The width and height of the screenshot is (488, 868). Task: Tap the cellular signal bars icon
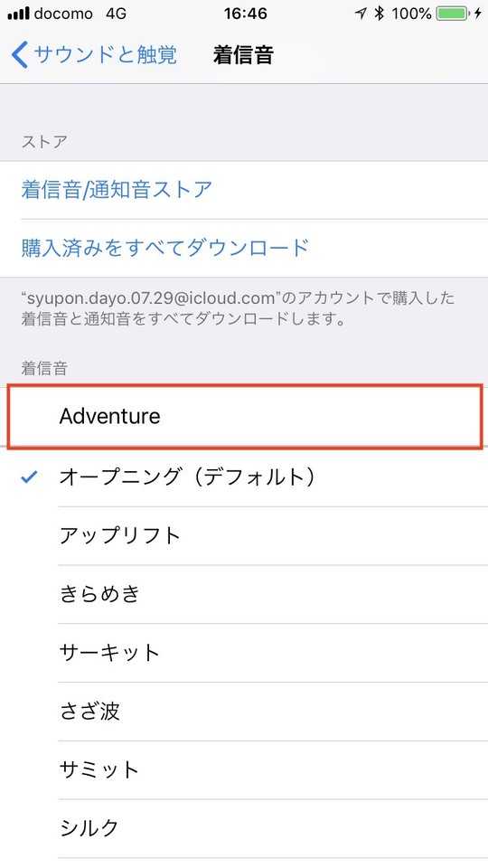18,14
